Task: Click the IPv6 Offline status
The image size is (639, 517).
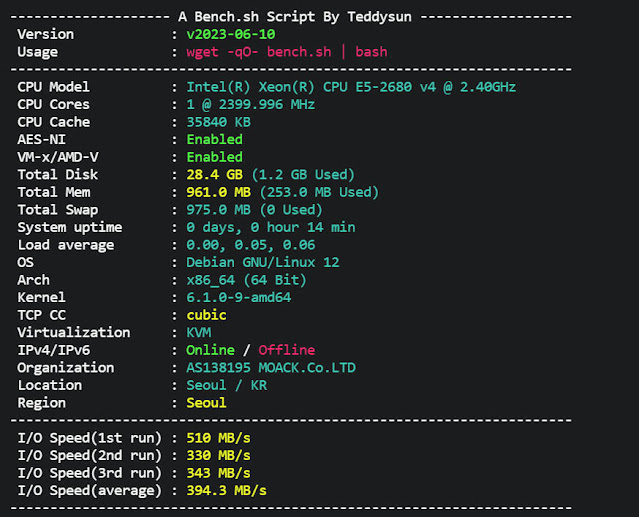Action: coord(286,350)
